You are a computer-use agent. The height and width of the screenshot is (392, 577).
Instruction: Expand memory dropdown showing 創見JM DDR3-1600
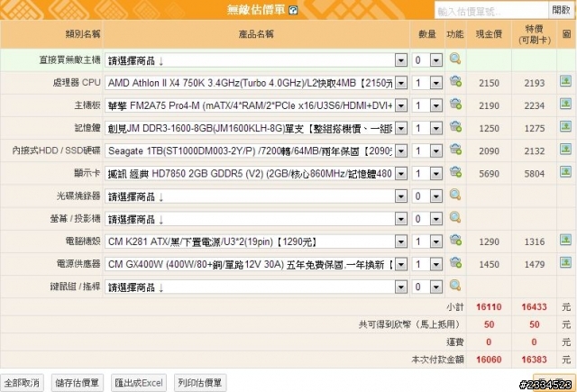point(401,128)
